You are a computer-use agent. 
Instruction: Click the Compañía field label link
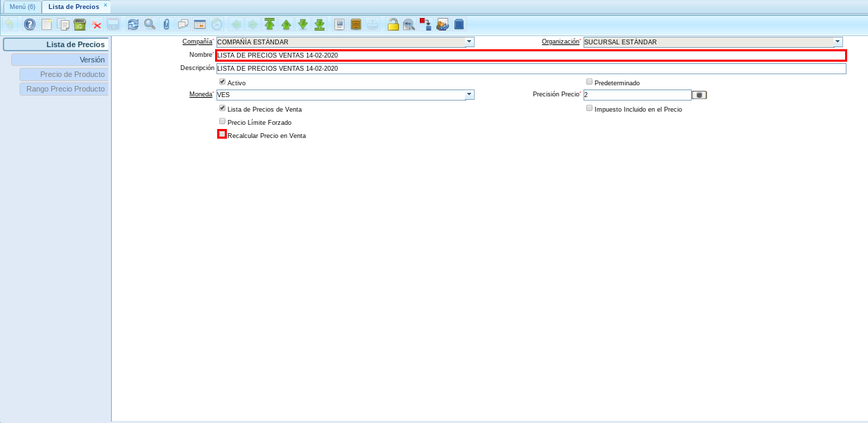197,42
